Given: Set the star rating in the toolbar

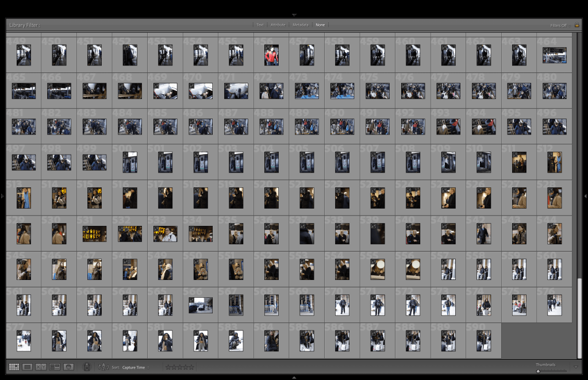Looking at the screenshot, I should click(179, 367).
